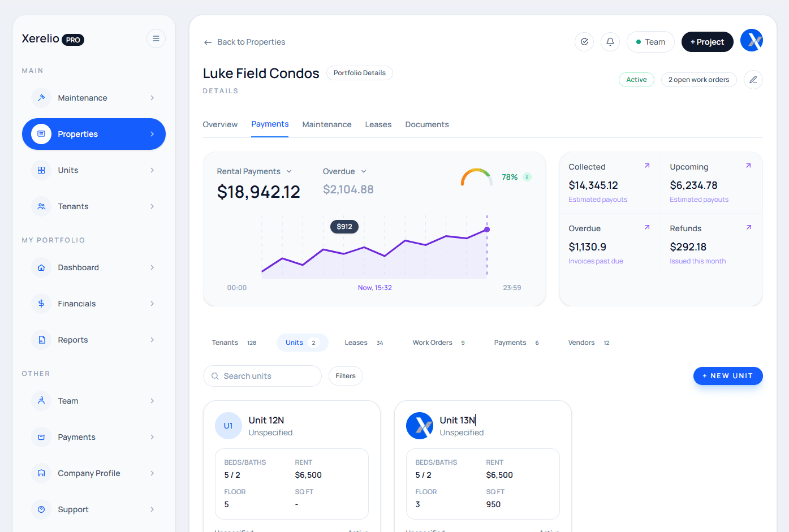Click the Tenants people icon in sidebar
The image size is (789, 532).
(x=41, y=206)
